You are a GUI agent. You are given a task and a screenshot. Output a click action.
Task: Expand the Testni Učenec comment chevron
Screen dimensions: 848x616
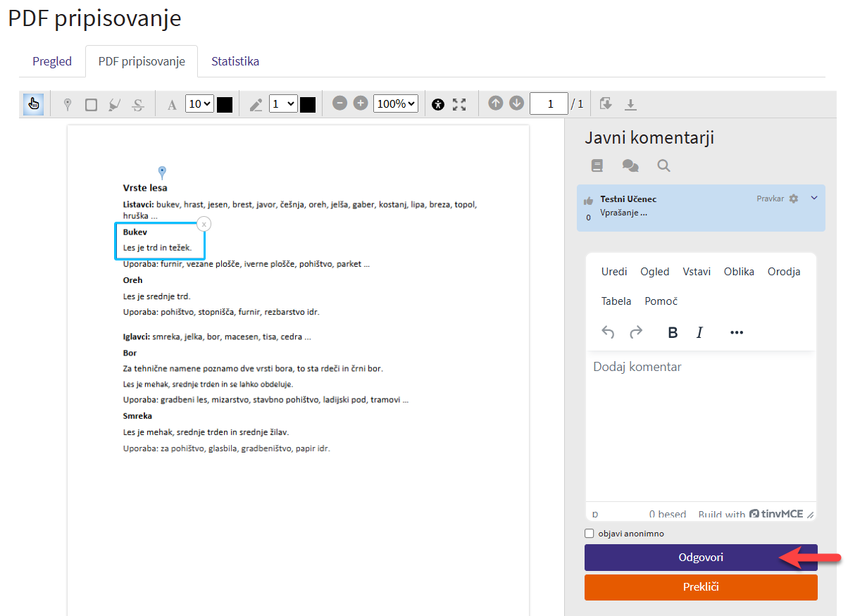click(x=814, y=198)
